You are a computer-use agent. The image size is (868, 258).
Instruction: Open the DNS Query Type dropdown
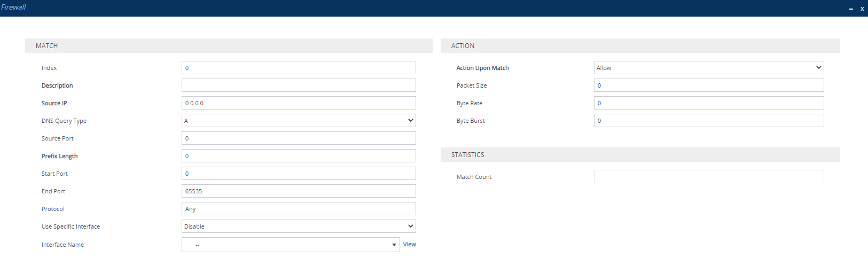coord(298,121)
